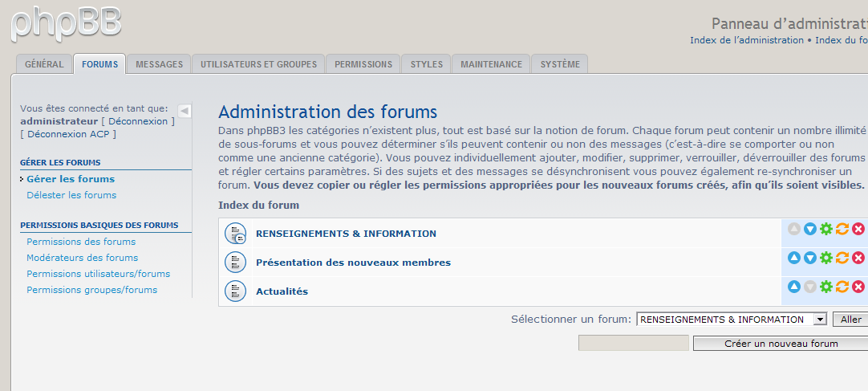The width and height of the screenshot is (868, 391).
Task: Click the Aller button
Action: 850,320
